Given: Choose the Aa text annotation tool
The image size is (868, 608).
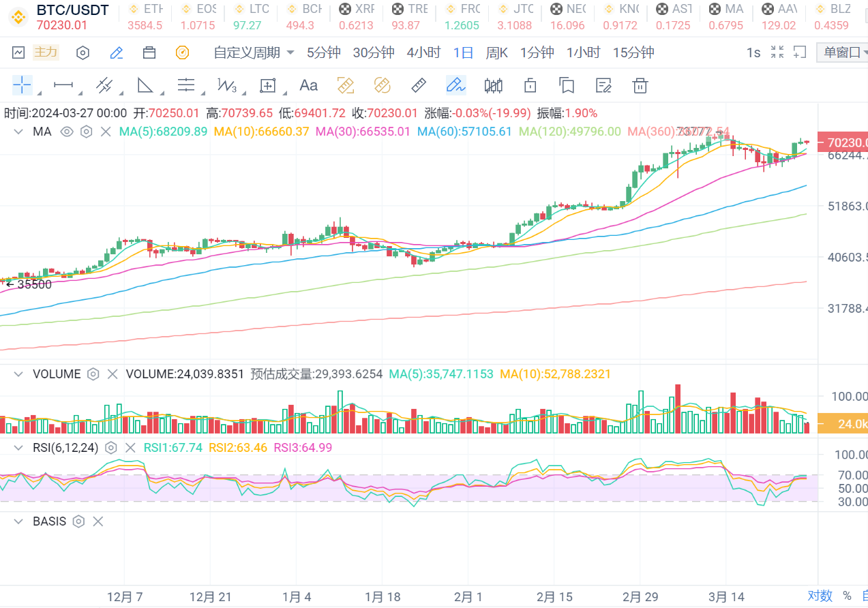Looking at the screenshot, I should pyautogui.click(x=308, y=85).
